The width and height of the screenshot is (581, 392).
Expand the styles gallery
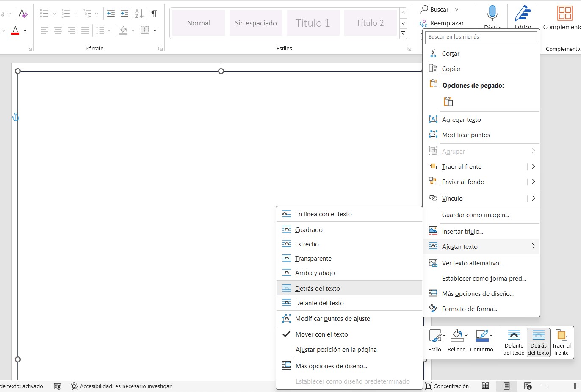click(x=403, y=33)
